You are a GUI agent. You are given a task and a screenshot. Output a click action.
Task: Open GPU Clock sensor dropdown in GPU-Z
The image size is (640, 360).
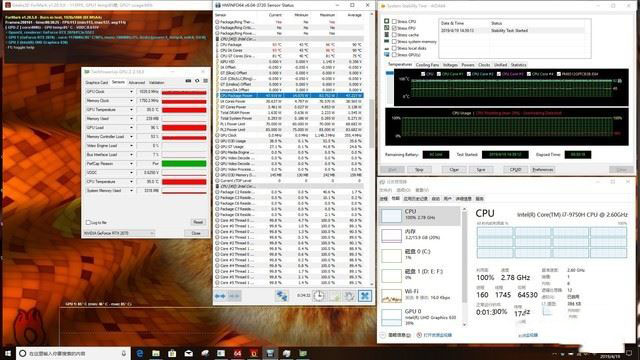click(131, 91)
